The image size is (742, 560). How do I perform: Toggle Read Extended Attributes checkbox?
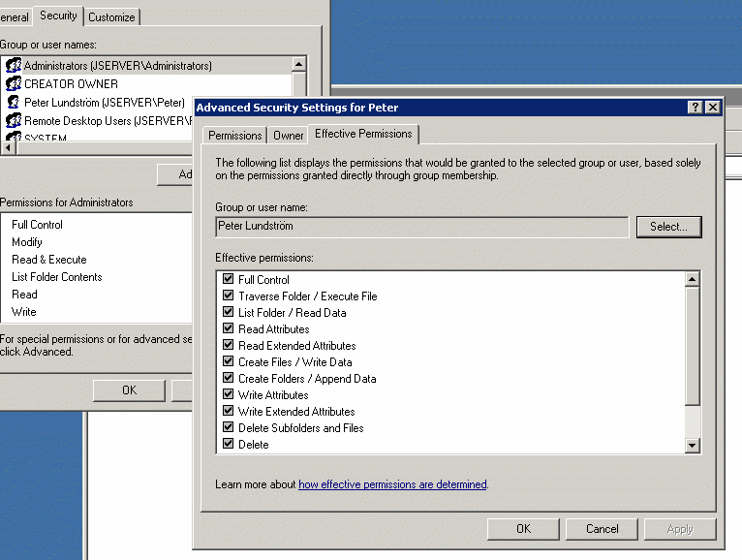coord(228,345)
